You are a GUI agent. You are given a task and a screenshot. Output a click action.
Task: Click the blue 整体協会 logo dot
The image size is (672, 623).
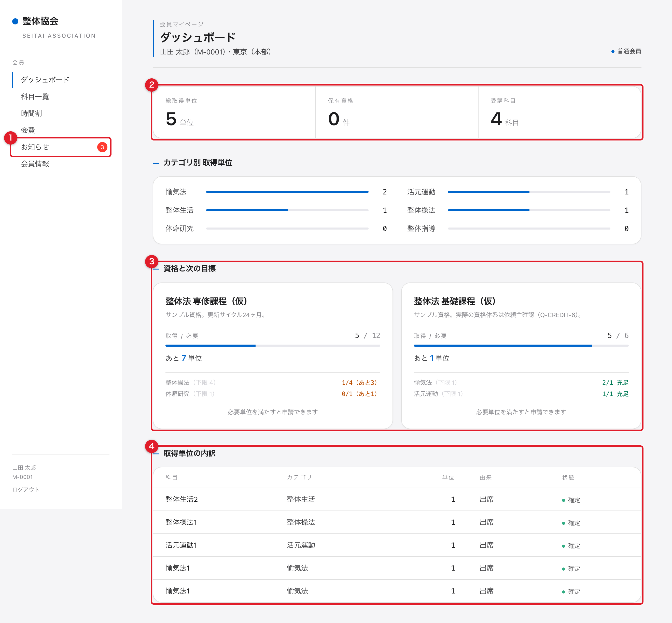click(15, 21)
